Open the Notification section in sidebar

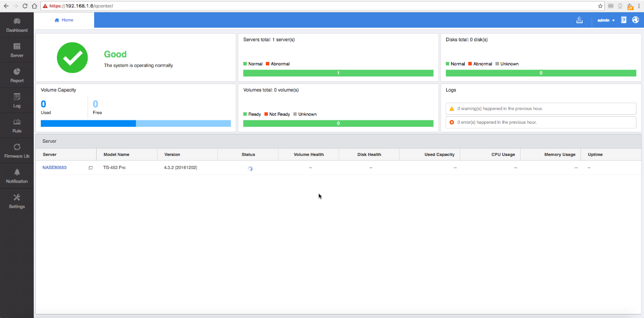click(x=17, y=176)
